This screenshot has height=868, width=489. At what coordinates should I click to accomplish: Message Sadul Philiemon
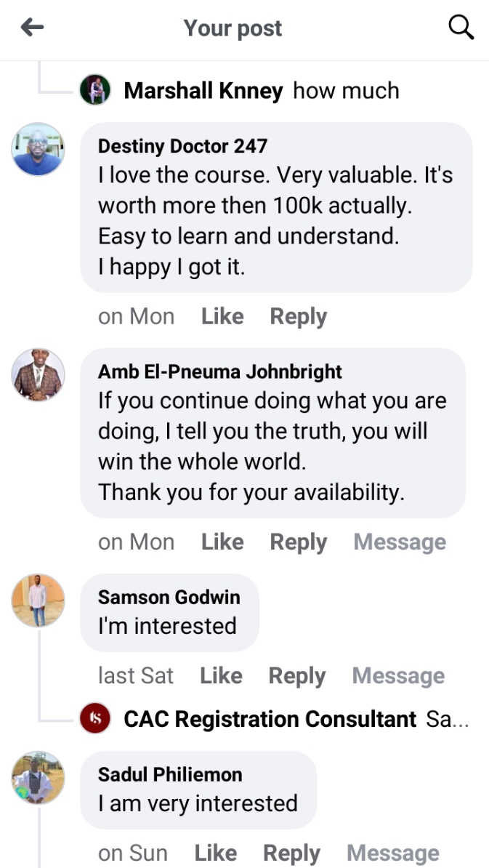[392, 853]
